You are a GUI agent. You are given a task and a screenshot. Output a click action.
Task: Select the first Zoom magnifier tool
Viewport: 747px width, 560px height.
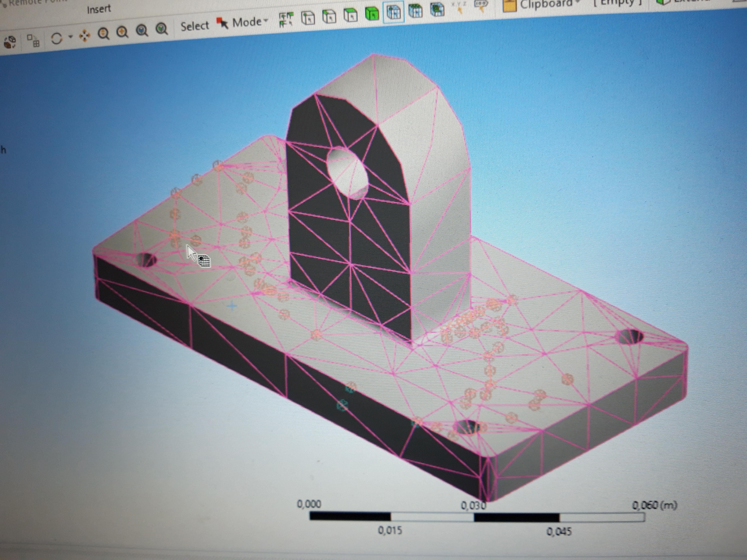click(104, 33)
